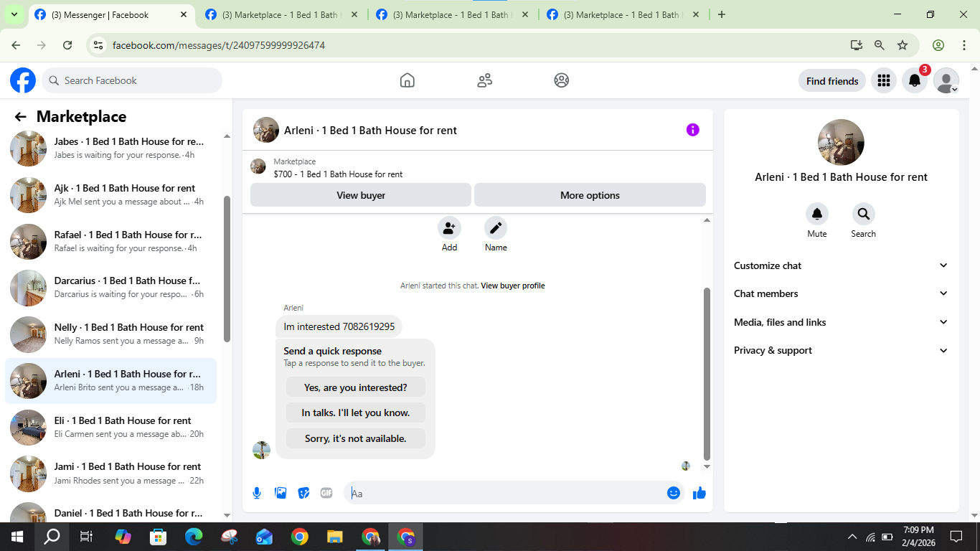Viewport: 980px width, 551px height.
Task: Open Chrome three-dot menu
Action: tap(964, 45)
